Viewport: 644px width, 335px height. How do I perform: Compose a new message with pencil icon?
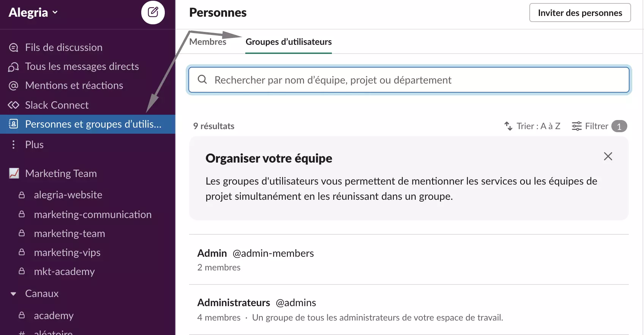153,13
